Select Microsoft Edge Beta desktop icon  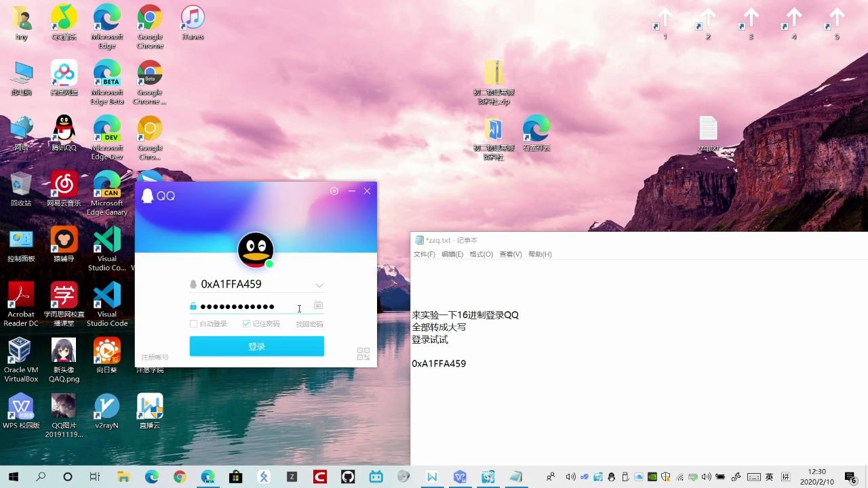[107, 82]
